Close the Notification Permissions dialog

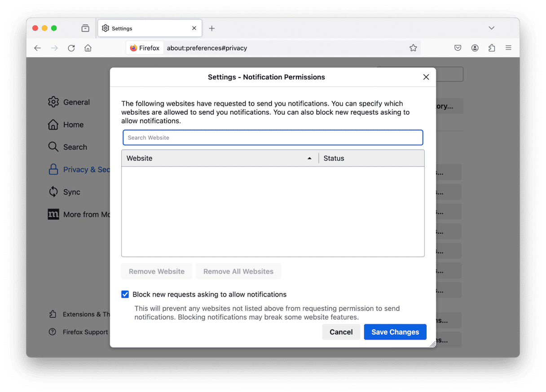[426, 77]
